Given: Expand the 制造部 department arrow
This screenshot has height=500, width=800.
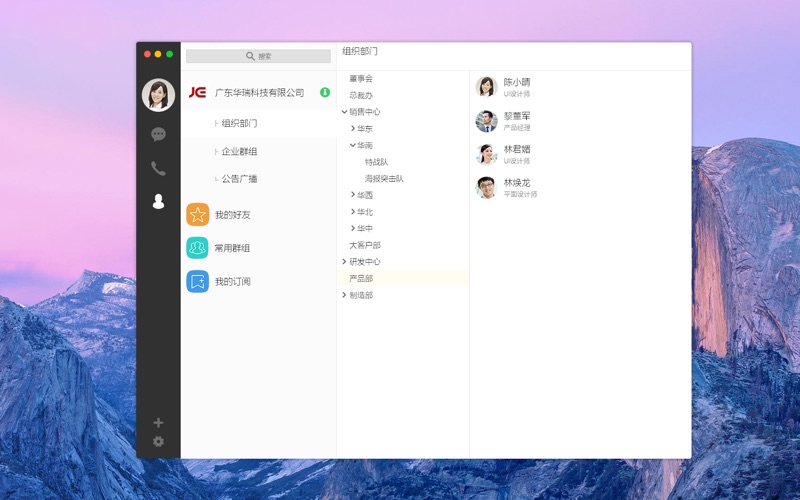Looking at the screenshot, I should coord(344,295).
